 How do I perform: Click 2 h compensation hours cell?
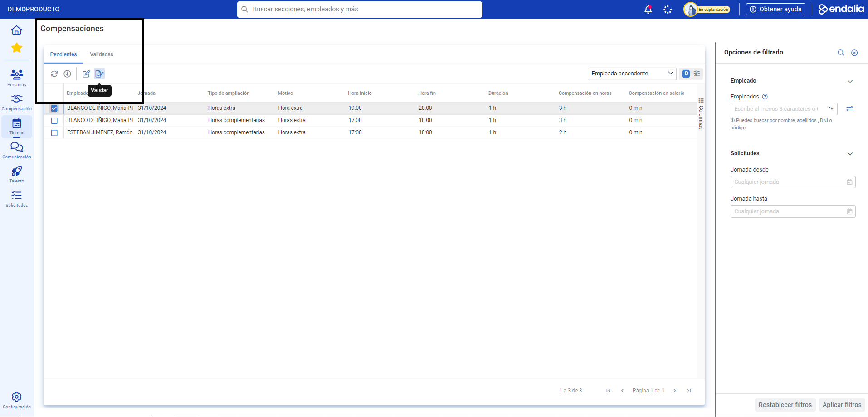click(562, 133)
